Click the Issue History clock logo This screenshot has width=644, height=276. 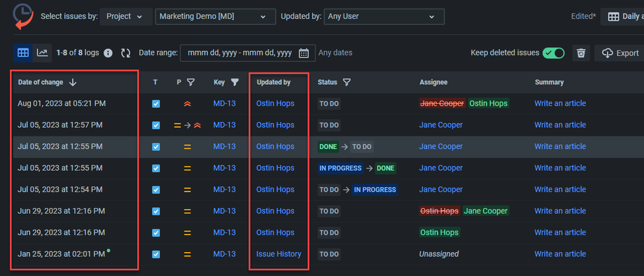coord(24,16)
